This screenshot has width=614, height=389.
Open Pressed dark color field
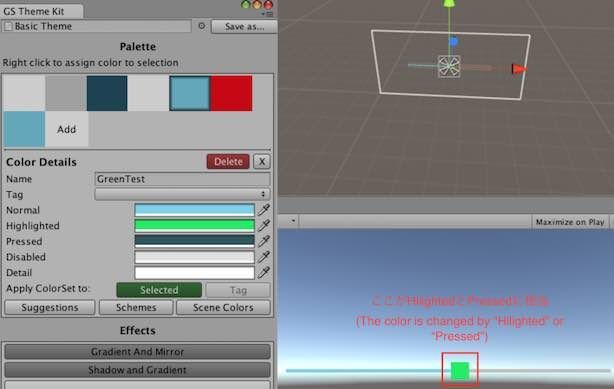pos(194,241)
